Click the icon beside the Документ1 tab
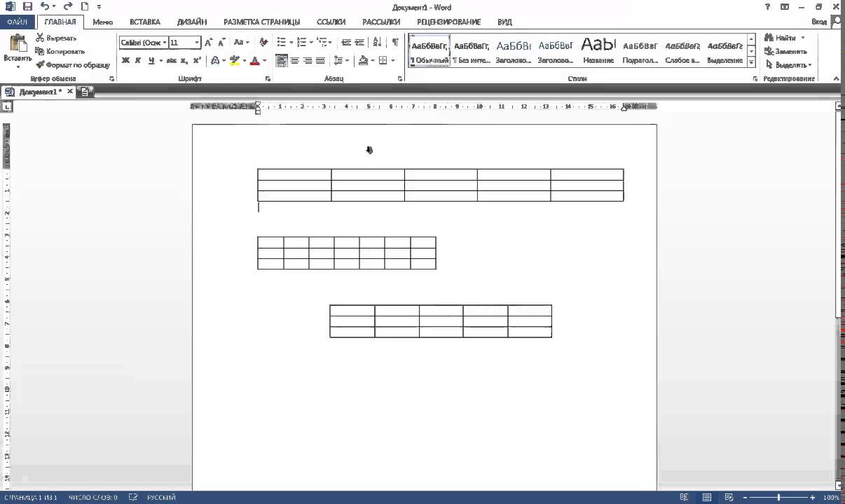This screenshot has height=504, width=845. pos(85,92)
